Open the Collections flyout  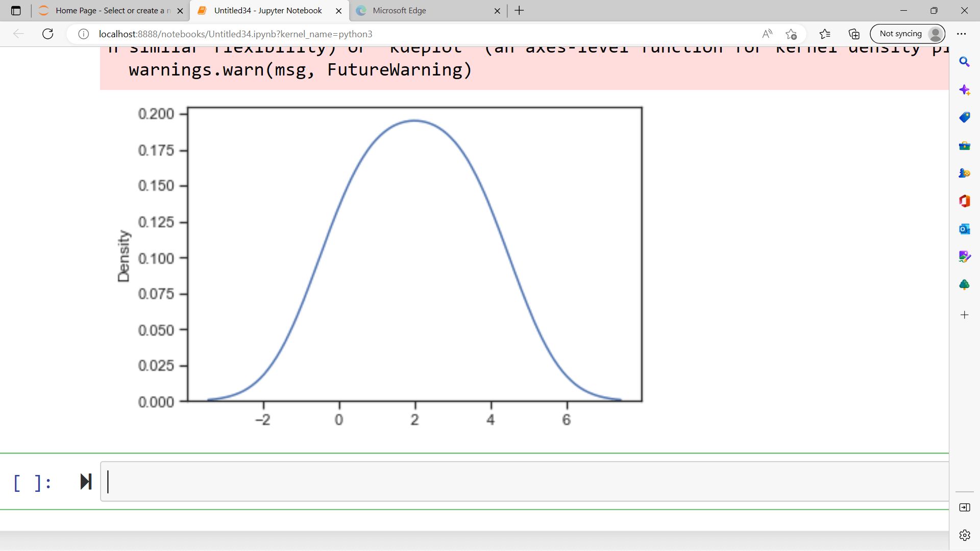[x=854, y=34]
